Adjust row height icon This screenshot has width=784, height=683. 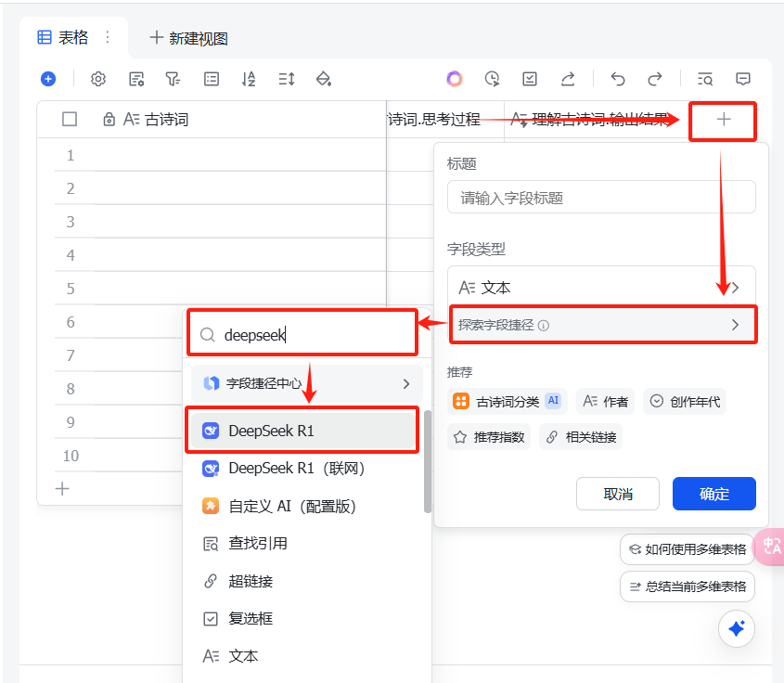(x=287, y=79)
